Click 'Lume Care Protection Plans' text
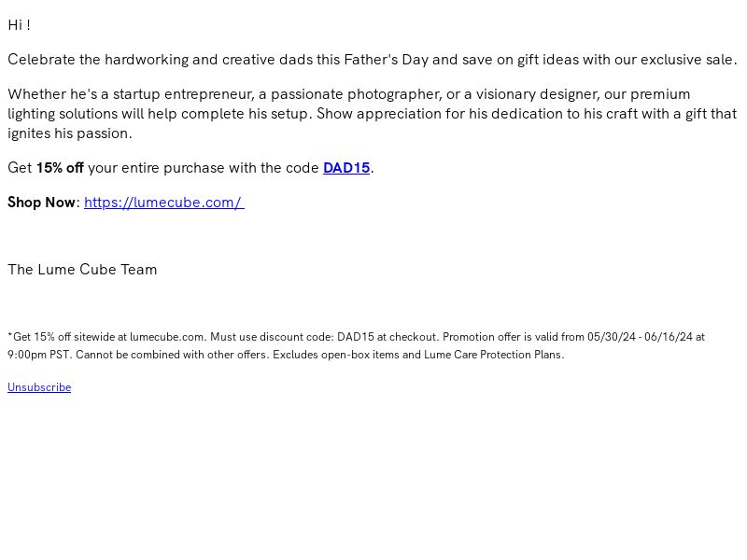The width and height of the screenshot is (747, 560). (493, 355)
